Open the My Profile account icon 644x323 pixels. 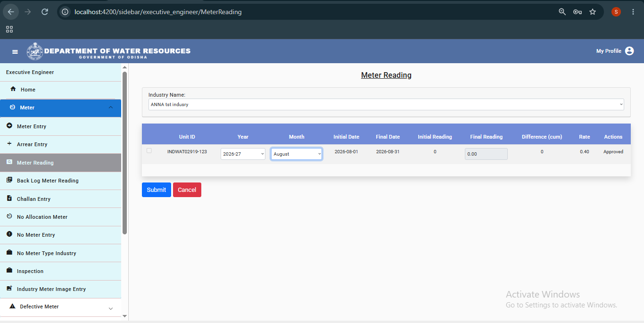pos(629,51)
